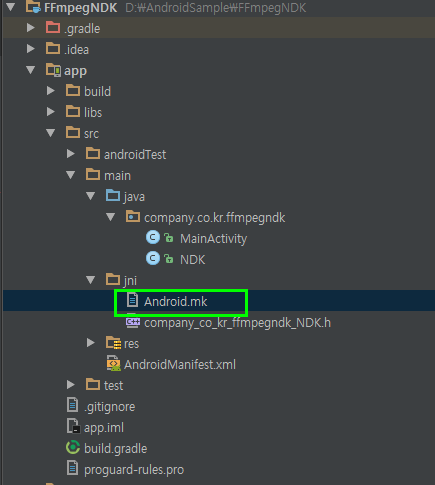This screenshot has width=435, height=485.
Task: Select the company.co.kr.ffmpegndk package name
Action: 215,218
